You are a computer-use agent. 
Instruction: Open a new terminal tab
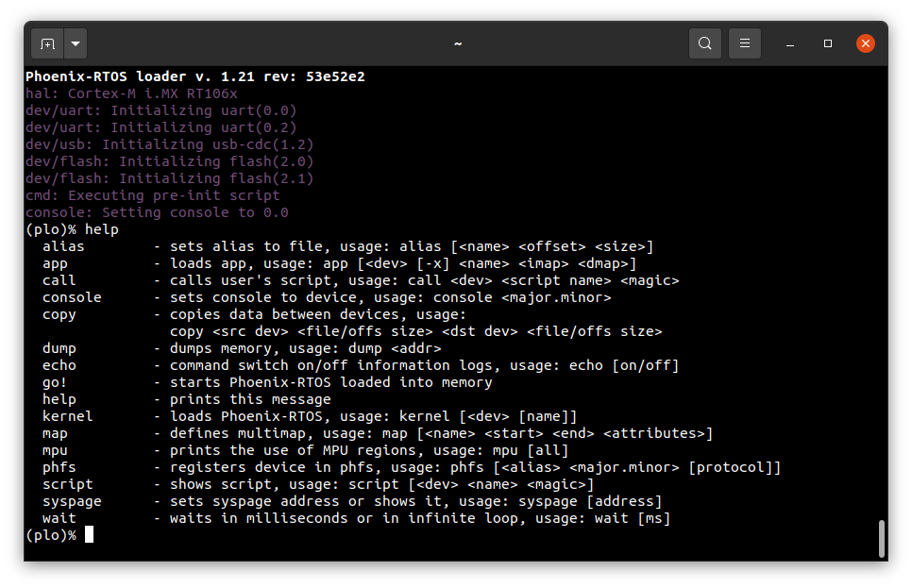click(47, 43)
